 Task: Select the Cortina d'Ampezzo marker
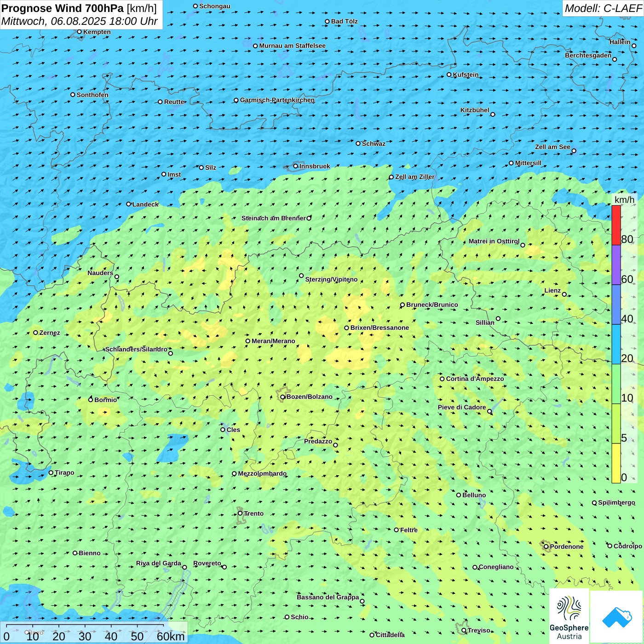[442, 379]
